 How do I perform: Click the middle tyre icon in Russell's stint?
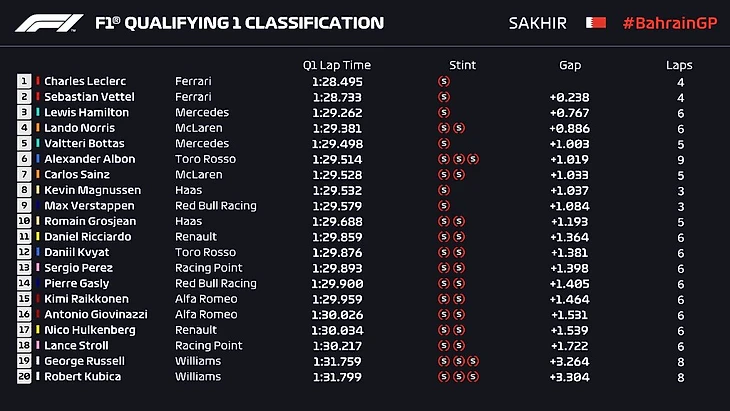click(x=459, y=361)
